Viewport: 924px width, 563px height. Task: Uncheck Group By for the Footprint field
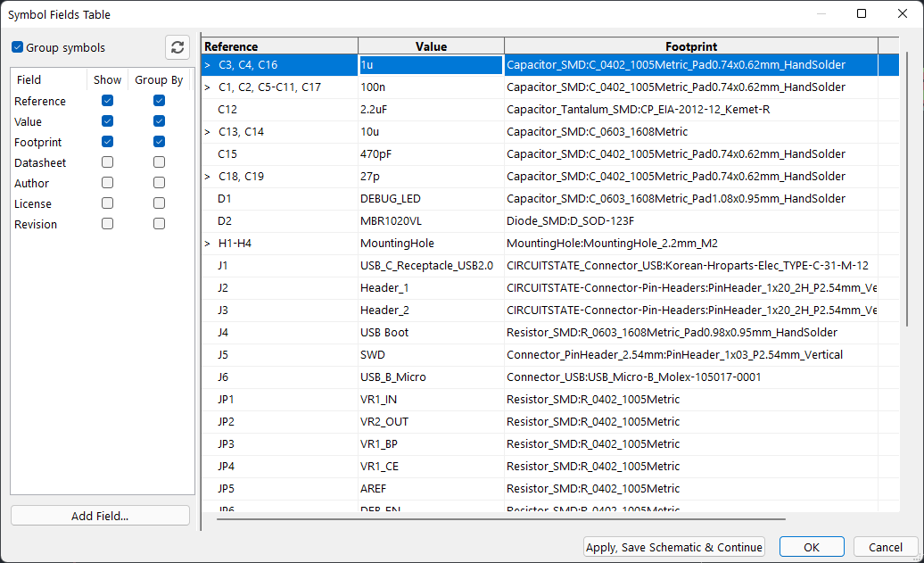tap(159, 142)
